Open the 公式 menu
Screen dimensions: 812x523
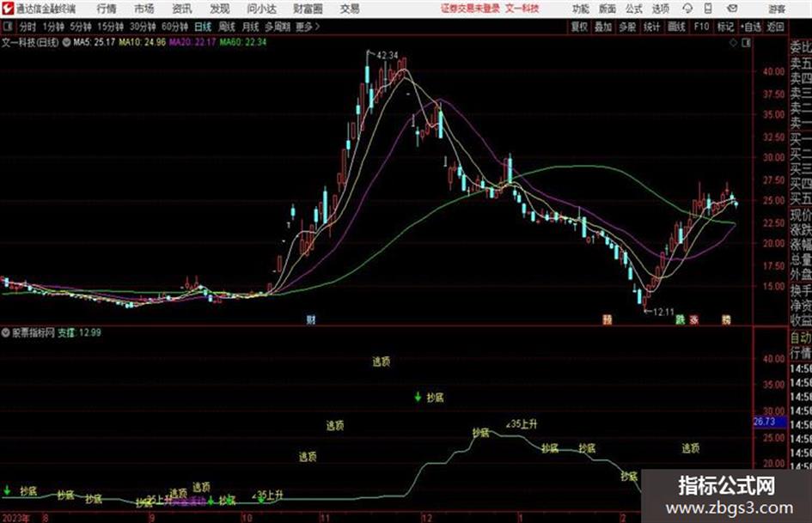634,9
